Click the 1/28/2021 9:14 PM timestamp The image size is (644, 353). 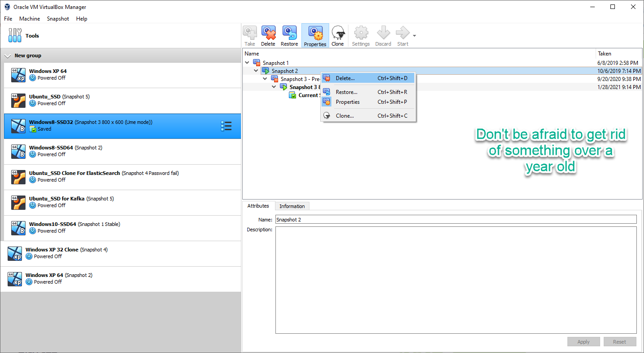coord(619,87)
